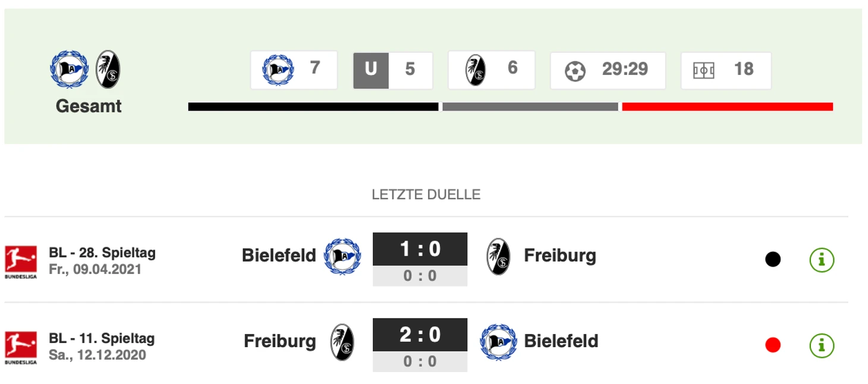Screen dimensions: 868x384
Task: Click gray draw segment of results bar
Action: (530, 107)
